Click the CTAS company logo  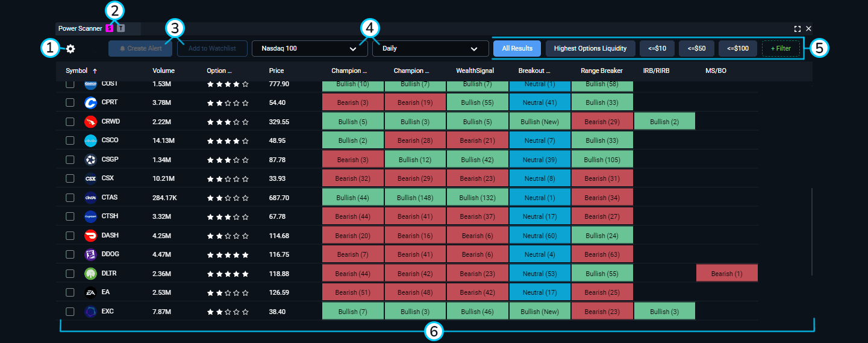(x=90, y=198)
